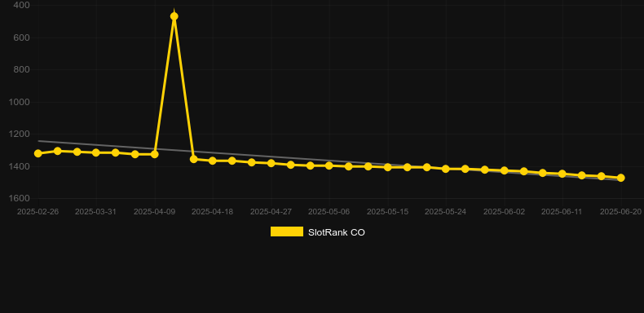Image resolution: width=644 pixels, height=313 pixels.
Task: Click the x-axis label 2025-02-26
Action: click(37, 212)
